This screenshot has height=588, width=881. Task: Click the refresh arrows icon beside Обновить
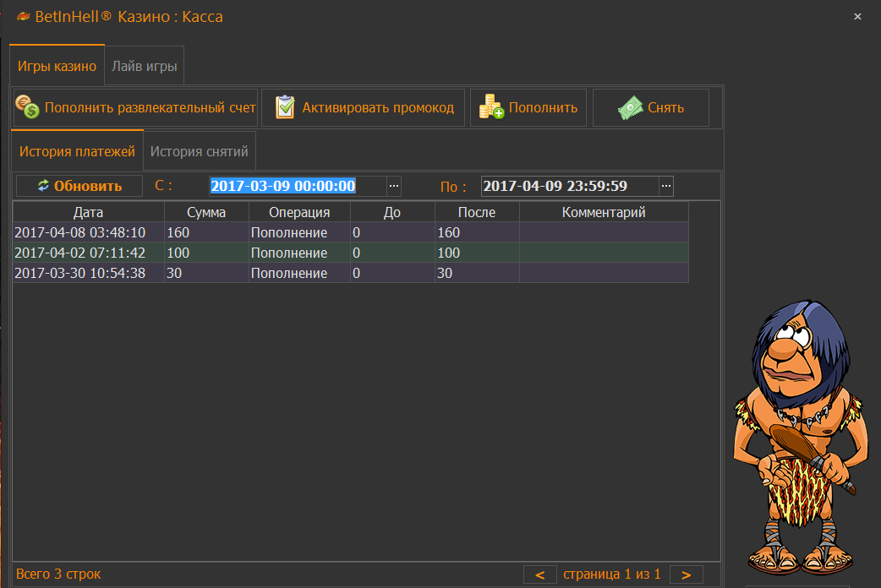(x=43, y=186)
